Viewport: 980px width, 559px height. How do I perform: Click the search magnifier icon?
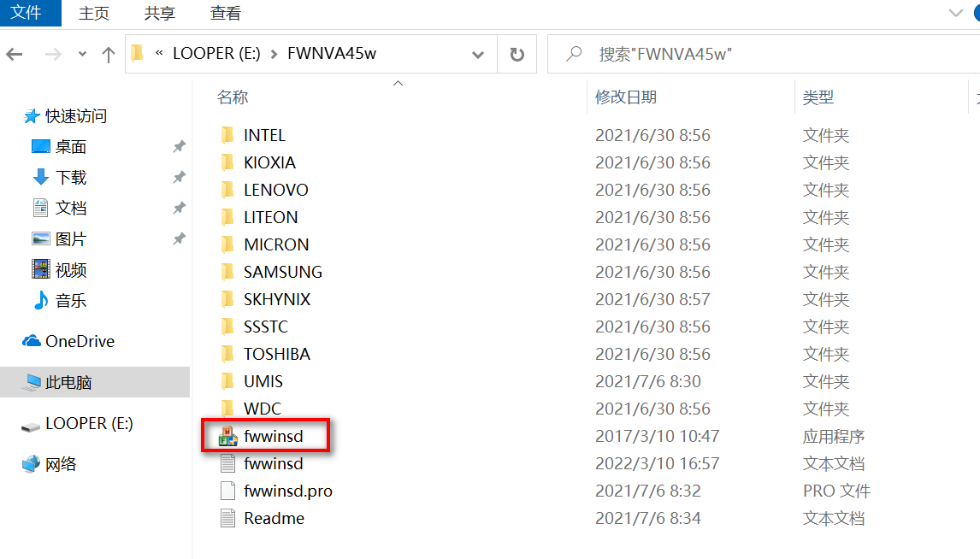(574, 55)
